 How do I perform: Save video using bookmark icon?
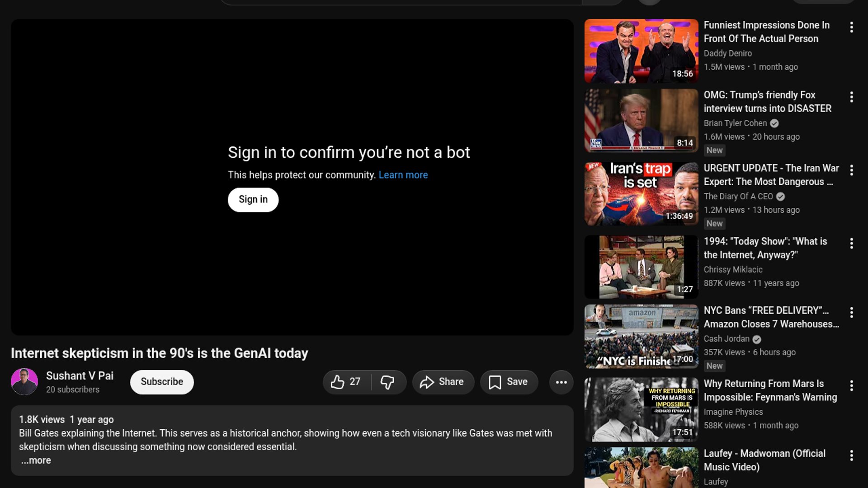coord(509,382)
